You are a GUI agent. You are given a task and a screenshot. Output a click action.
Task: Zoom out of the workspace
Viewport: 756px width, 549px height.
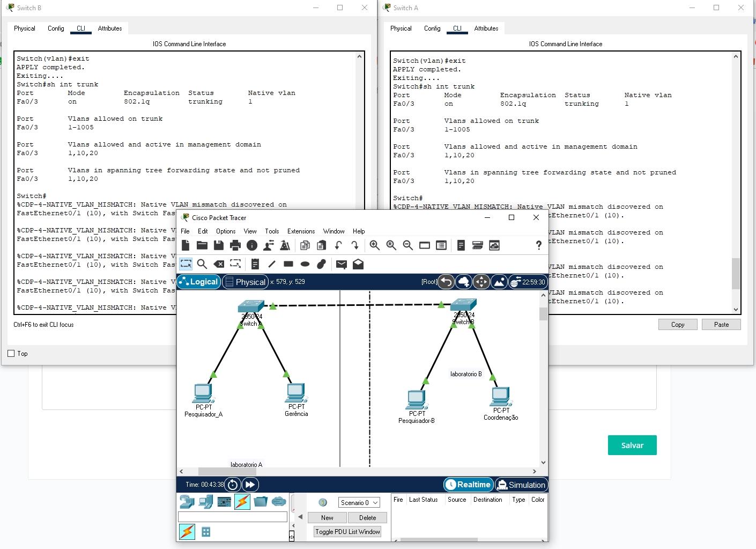408,245
